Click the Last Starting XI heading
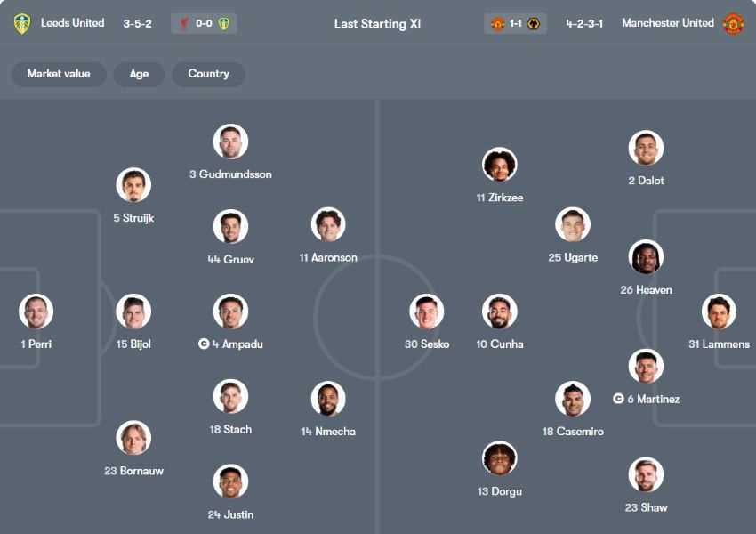The height and width of the screenshot is (534, 756). click(x=377, y=24)
